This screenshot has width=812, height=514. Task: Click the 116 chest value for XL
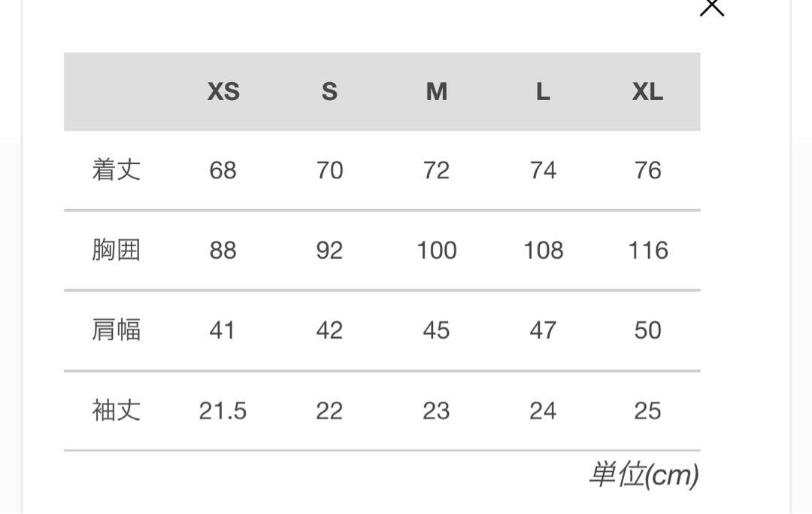648,251
